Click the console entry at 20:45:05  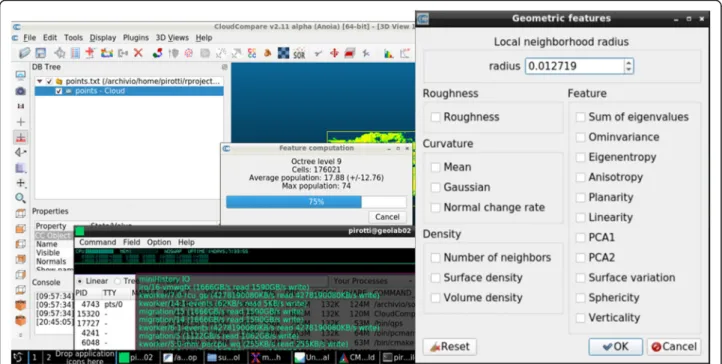pyautogui.click(x=54, y=322)
